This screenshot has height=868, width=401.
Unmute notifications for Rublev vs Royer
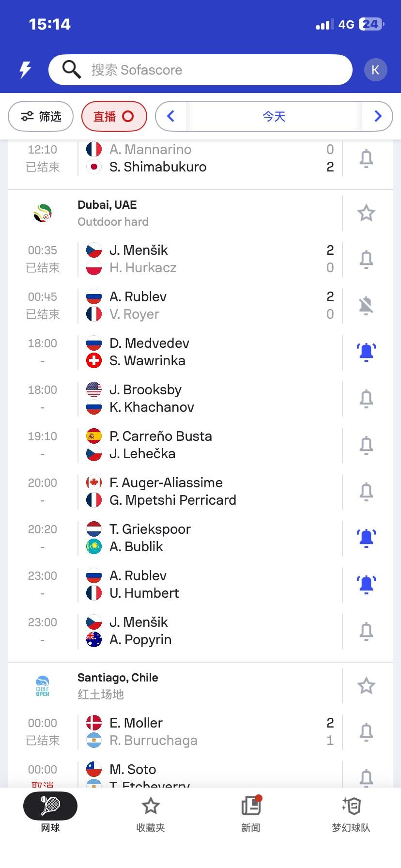[366, 305]
